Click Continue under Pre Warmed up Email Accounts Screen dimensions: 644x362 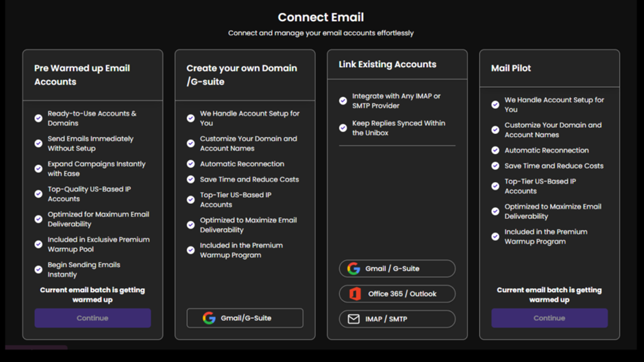pyautogui.click(x=92, y=318)
